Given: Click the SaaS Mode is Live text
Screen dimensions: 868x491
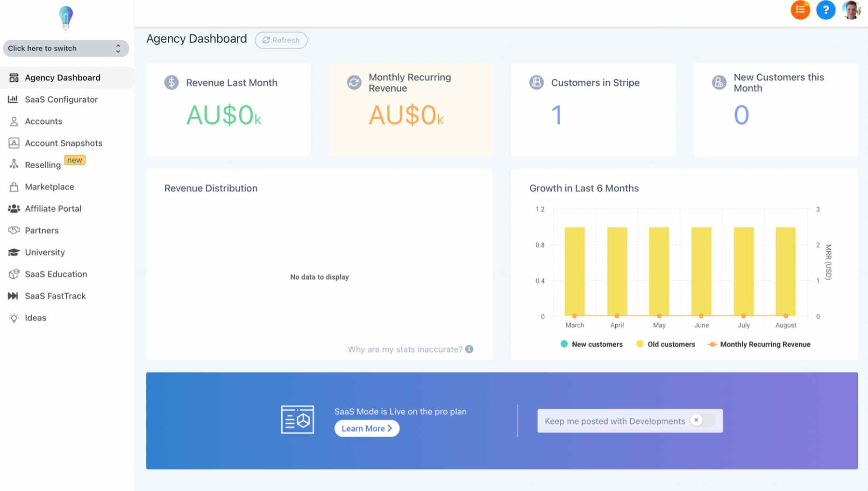Looking at the screenshot, I should (x=400, y=412).
